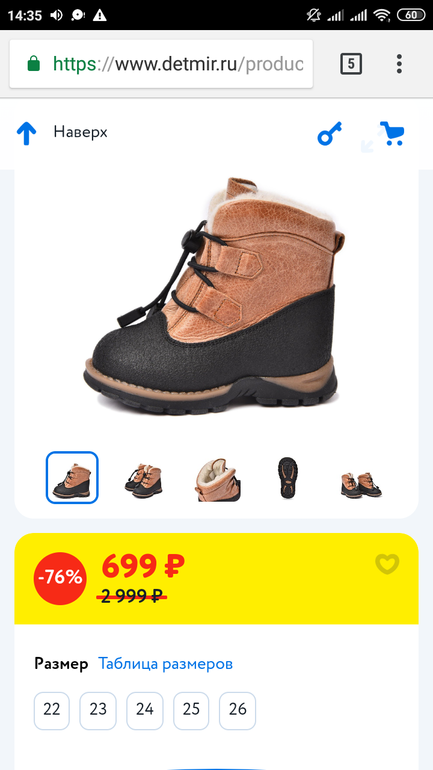Pick size 25

(x=191, y=711)
